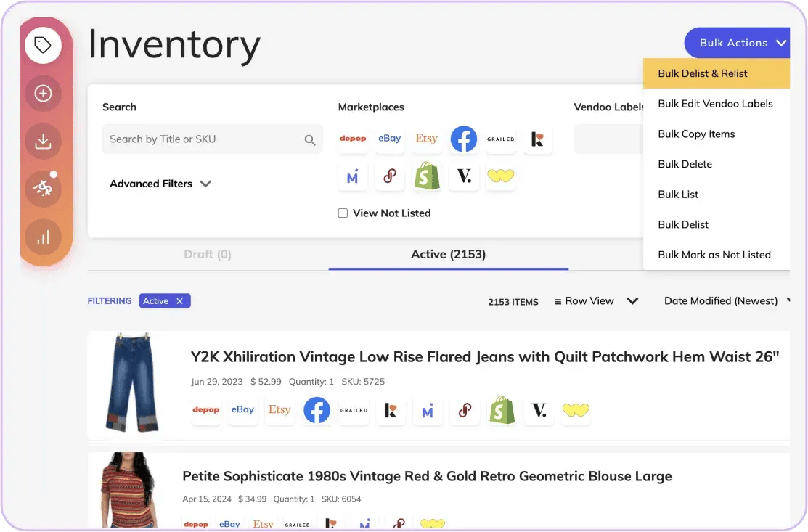This screenshot has height=532, width=808.
Task: Toggle the Depop filter in Marketplaces
Action: (353, 138)
